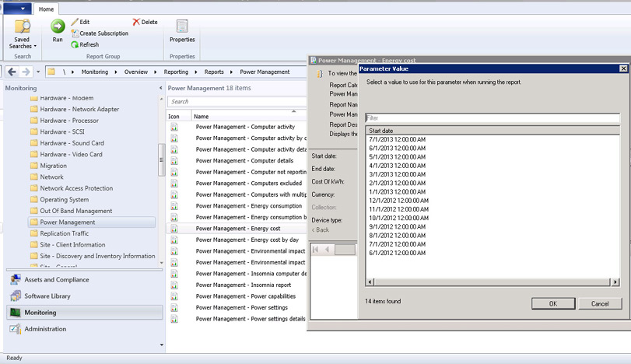
Task: Click previous-page arrow in report viewer toolbar
Action: tap(327, 250)
